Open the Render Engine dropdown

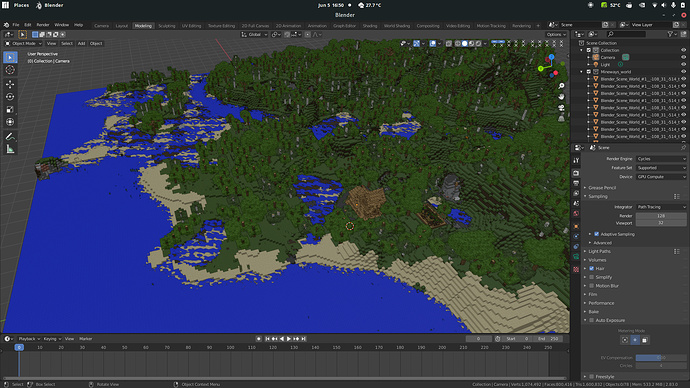tap(661, 159)
